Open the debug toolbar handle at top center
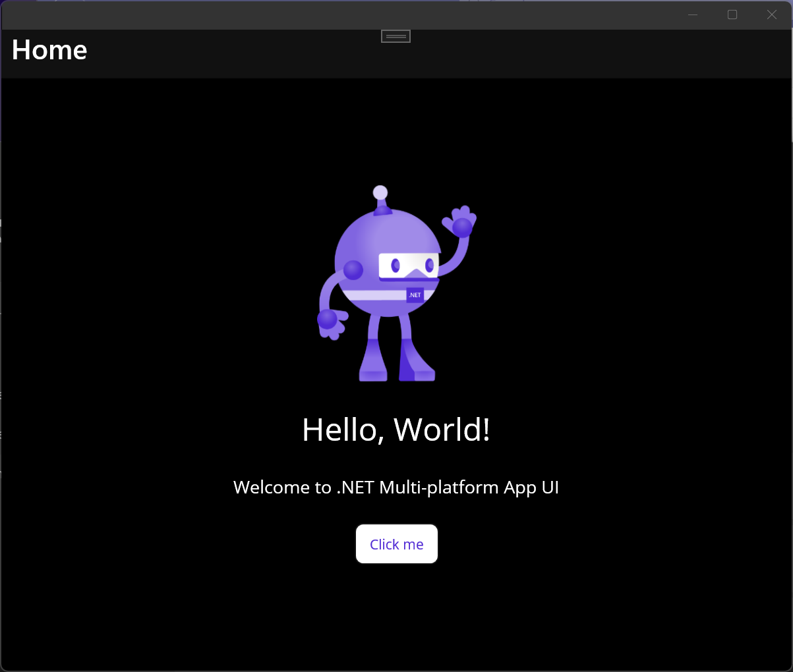Image resolution: width=793 pixels, height=672 pixels. [x=396, y=36]
